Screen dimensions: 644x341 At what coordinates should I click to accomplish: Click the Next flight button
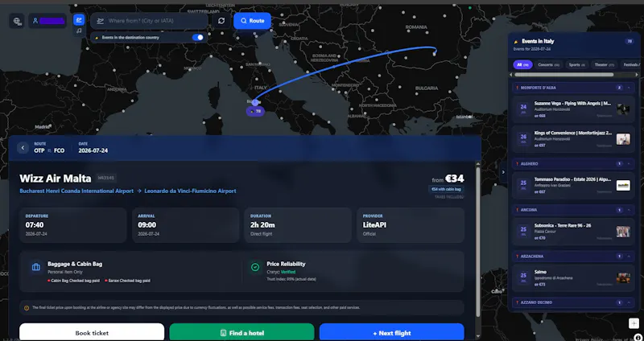(x=392, y=332)
